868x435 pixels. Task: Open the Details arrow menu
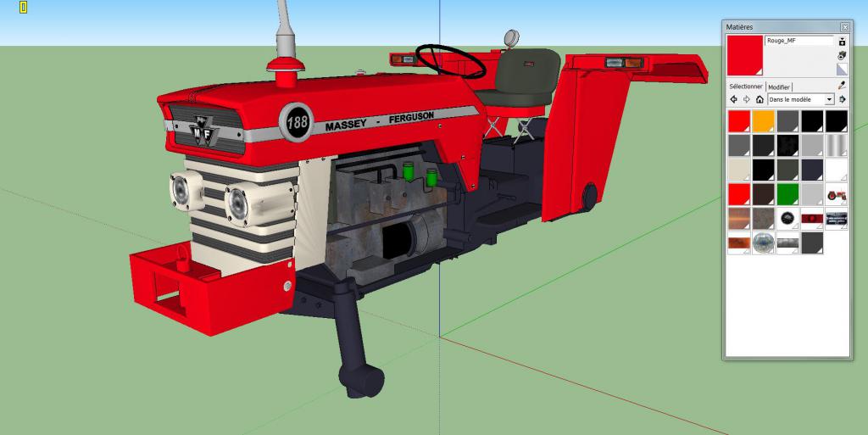[843, 99]
